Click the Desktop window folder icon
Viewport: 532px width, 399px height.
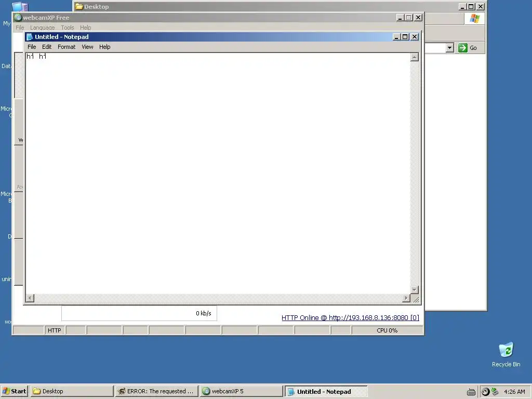(79, 6)
